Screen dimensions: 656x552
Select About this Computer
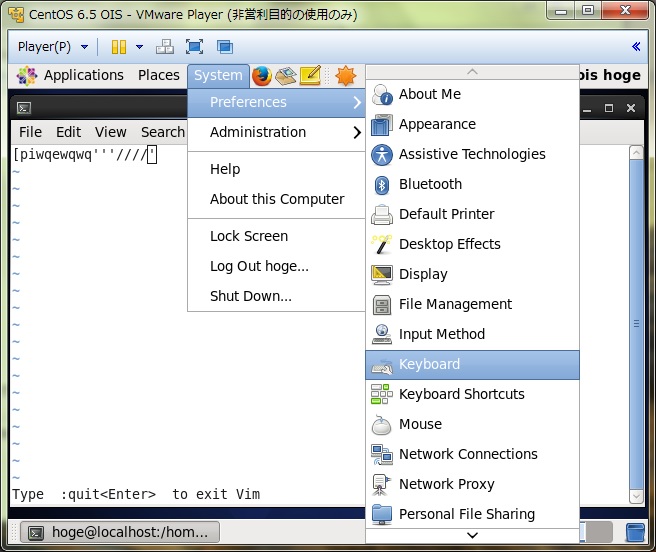pyautogui.click(x=277, y=199)
